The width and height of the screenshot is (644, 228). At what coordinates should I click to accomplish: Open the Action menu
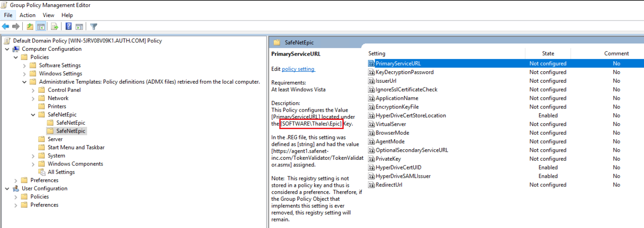tap(28, 15)
